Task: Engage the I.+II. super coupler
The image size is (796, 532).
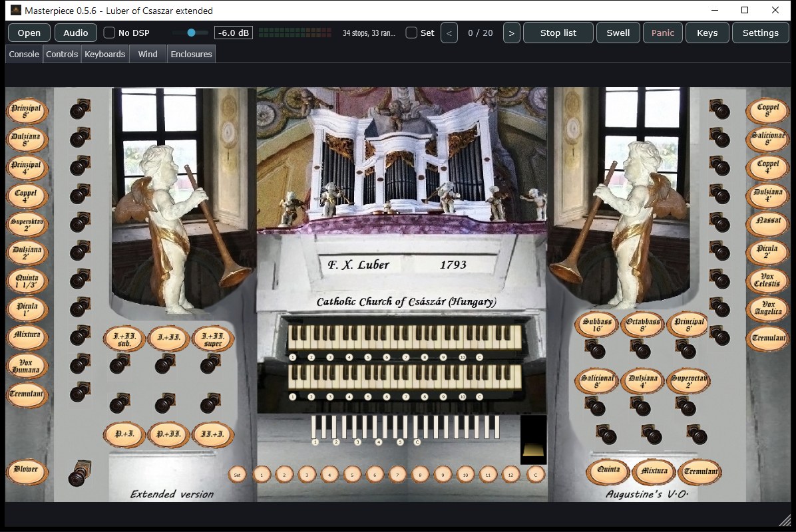Action: [213, 339]
